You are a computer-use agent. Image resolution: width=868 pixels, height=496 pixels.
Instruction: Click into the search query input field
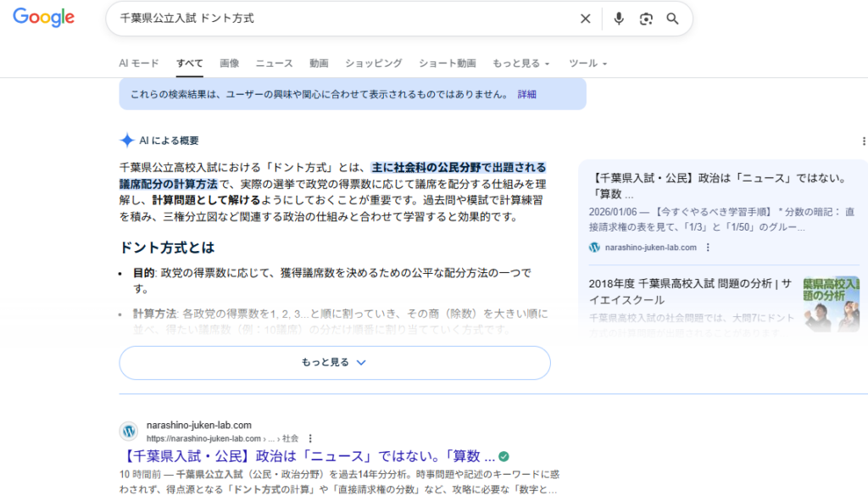[x=339, y=19]
